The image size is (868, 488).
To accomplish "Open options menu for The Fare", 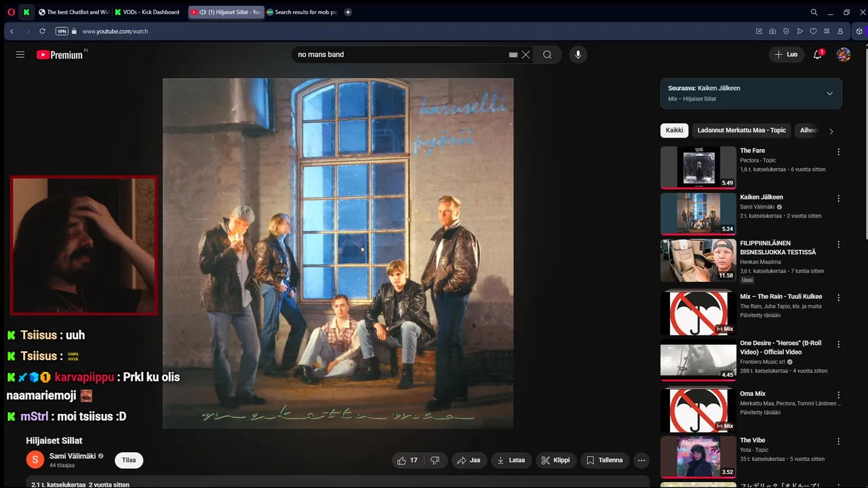I will (x=838, y=152).
